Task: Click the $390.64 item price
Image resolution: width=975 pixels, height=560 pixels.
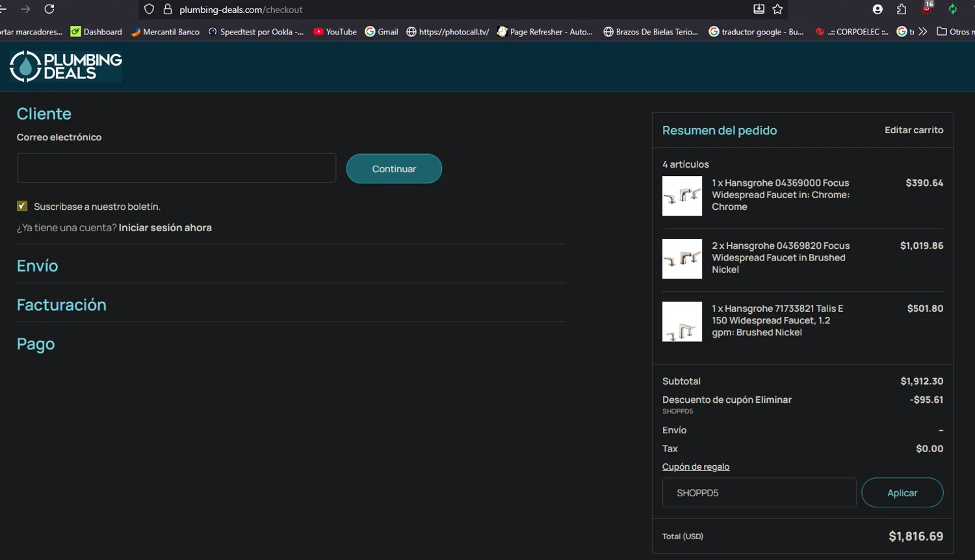Action: click(924, 183)
